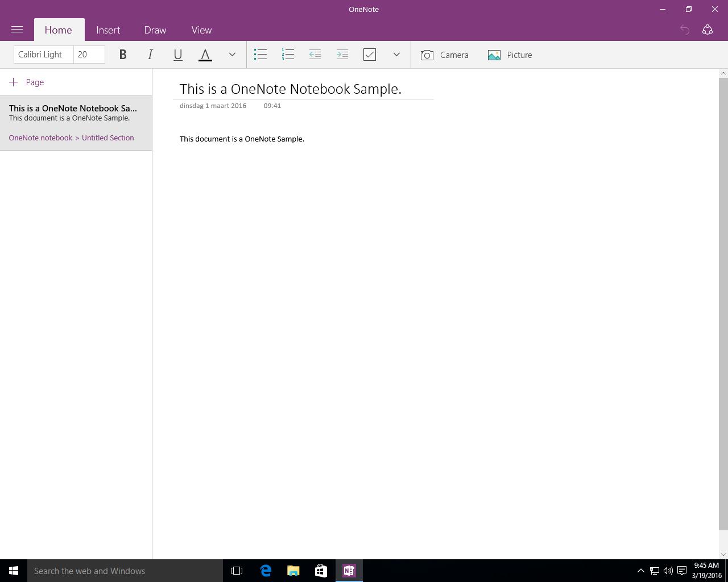This screenshot has width=728, height=582.
Task: Switch to the Insert tab
Action: (x=108, y=30)
